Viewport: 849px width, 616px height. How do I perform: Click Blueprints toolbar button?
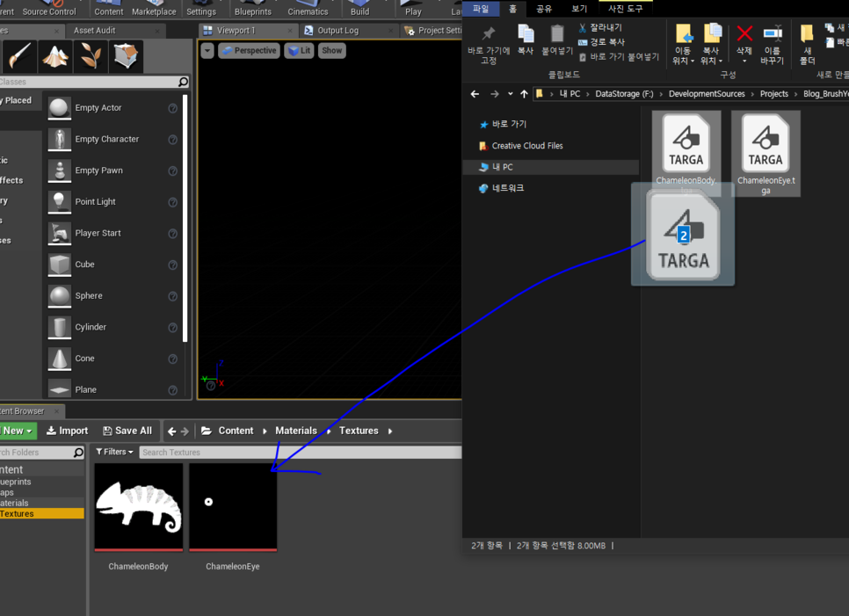pyautogui.click(x=253, y=8)
